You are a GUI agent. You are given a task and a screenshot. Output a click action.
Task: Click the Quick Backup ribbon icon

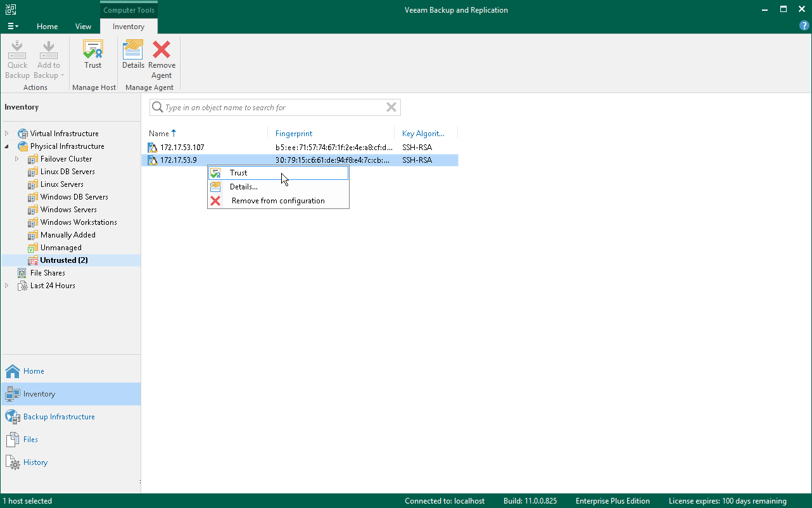click(x=18, y=49)
